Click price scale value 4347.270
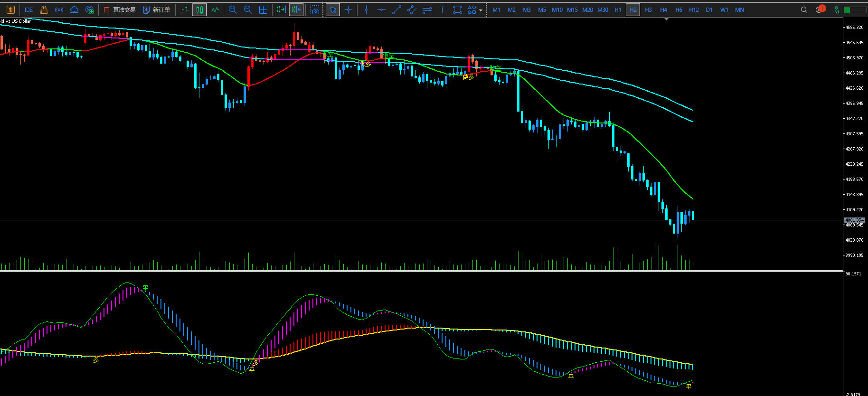Image resolution: width=868 pixels, height=396 pixels. tap(855, 119)
